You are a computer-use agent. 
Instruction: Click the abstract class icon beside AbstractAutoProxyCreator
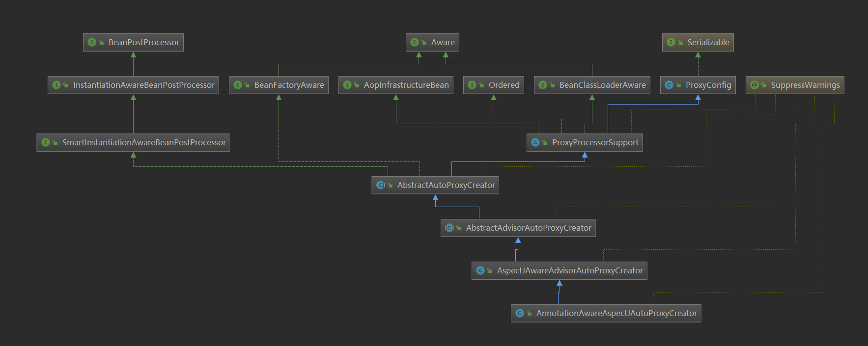[380, 185]
